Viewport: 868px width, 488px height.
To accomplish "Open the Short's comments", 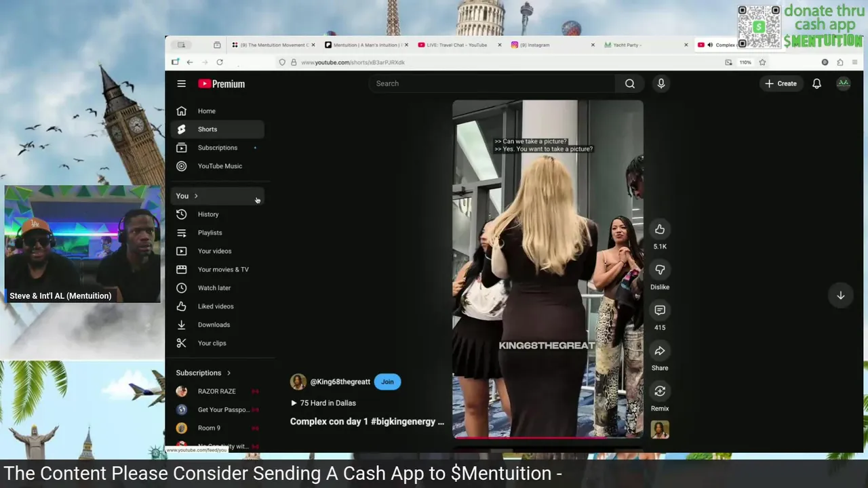I will coord(660,310).
